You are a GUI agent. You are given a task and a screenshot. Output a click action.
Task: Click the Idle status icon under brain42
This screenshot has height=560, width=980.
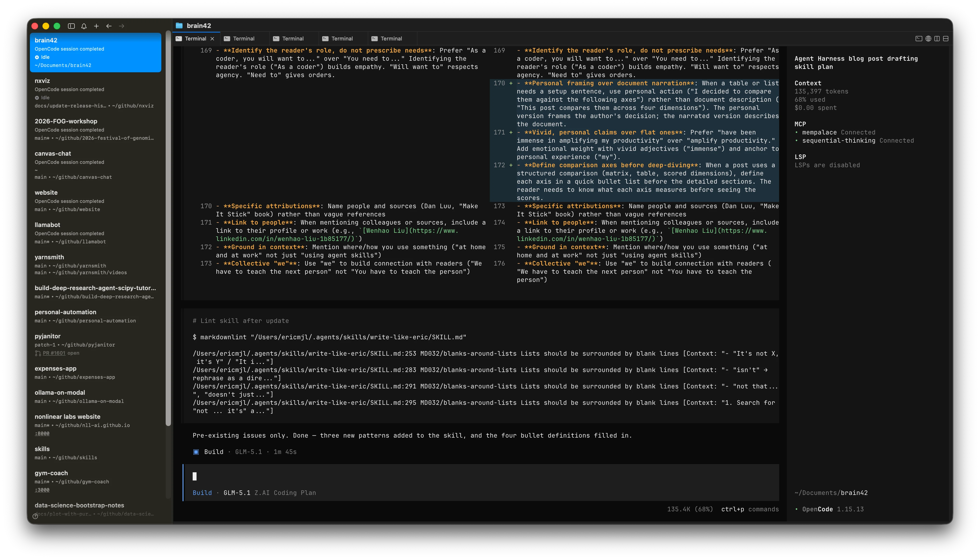pyautogui.click(x=37, y=57)
